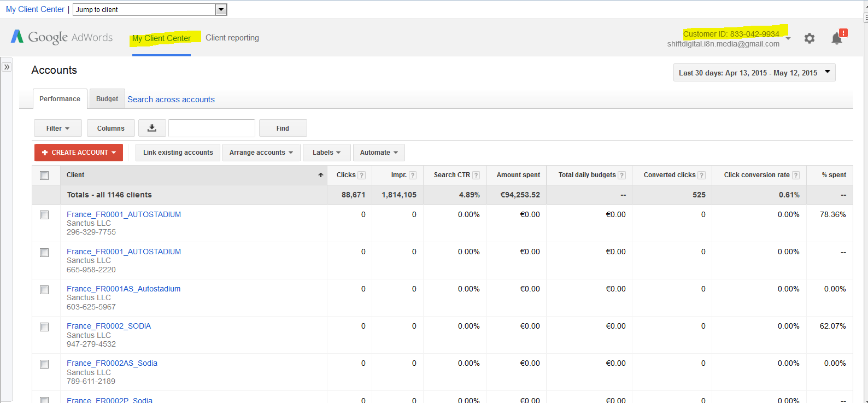Open the date range selector
The height and width of the screenshot is (403, 868).
(754, 73)
